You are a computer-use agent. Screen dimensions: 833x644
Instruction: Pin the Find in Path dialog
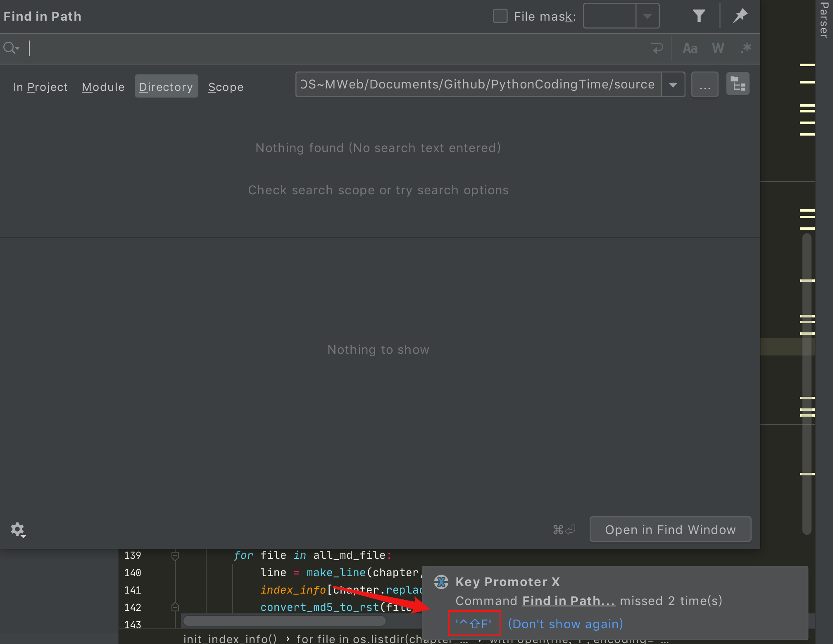point(740,16)
